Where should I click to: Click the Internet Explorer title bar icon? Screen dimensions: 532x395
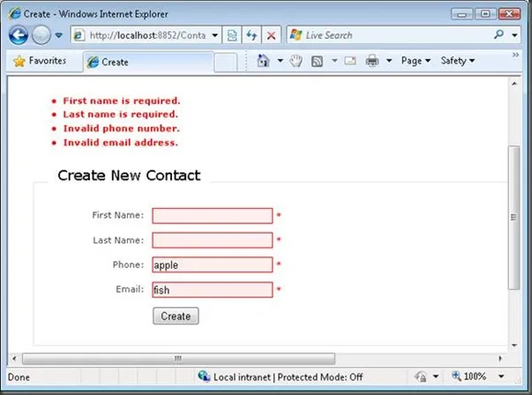14,13
